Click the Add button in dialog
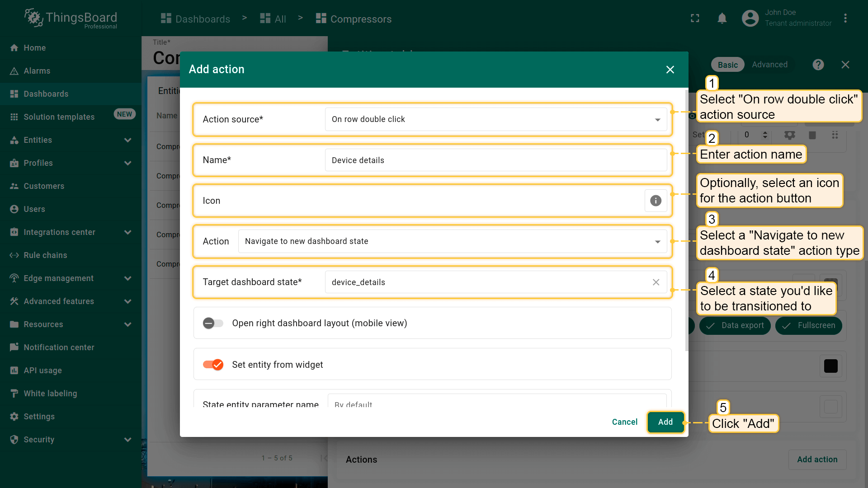868x488 pixels. coord(665,422)
